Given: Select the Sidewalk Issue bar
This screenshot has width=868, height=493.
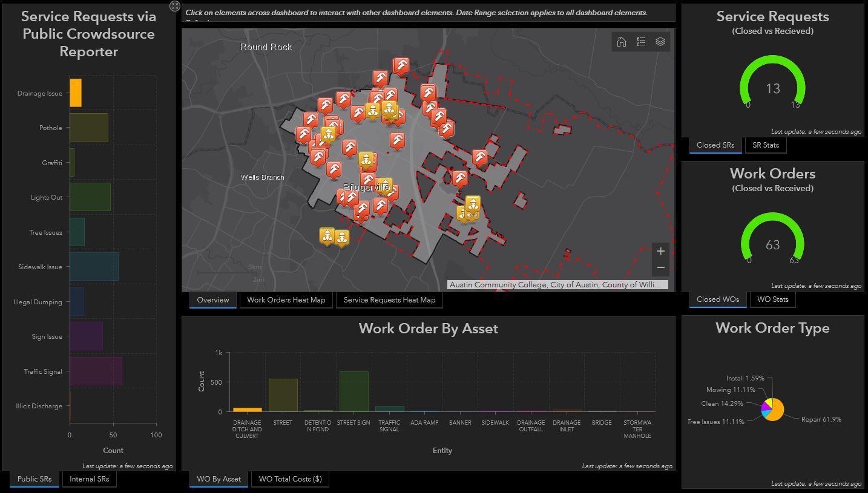Looking at the screenshot, I should tap(94, 267).
